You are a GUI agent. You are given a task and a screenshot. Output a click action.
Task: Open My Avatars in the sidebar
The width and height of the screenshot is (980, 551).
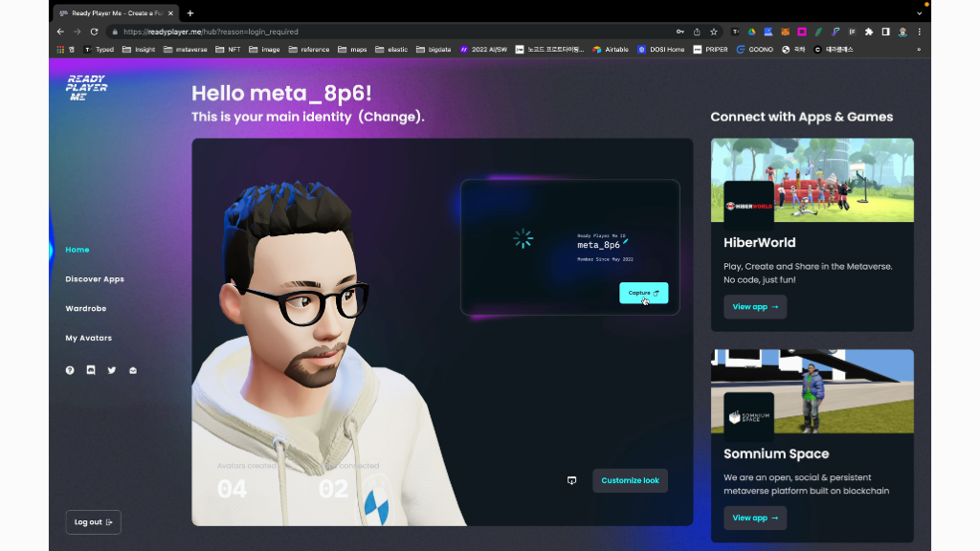(x=89, y=339)
